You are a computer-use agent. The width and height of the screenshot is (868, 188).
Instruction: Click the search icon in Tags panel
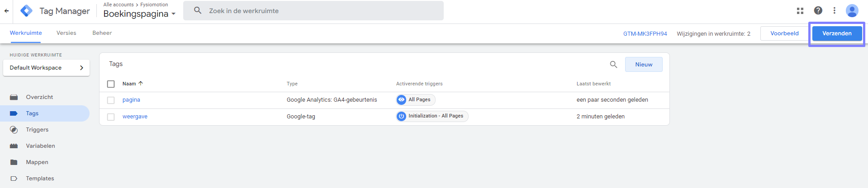click(x=613, y=64)
